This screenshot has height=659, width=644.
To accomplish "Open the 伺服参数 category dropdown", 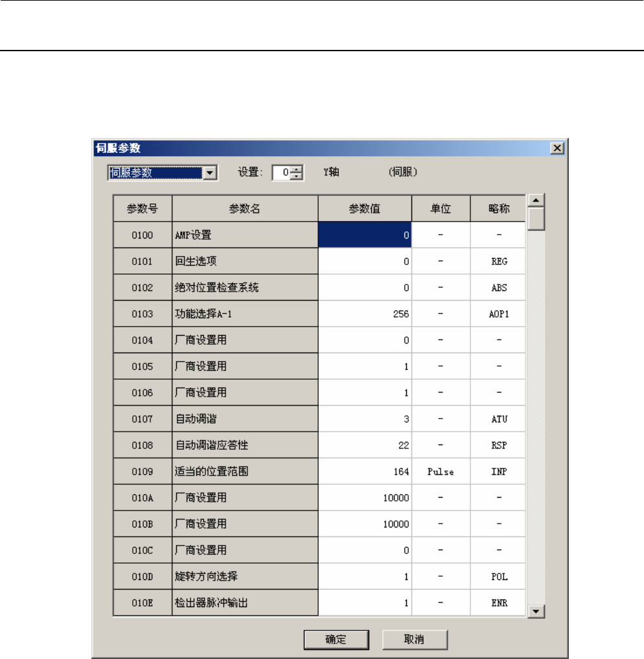I will coord(210,173).
